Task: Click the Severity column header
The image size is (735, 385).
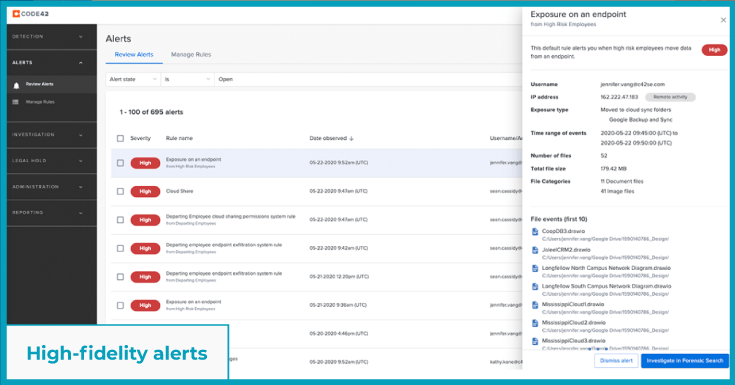Action: [x=141, y=138]
